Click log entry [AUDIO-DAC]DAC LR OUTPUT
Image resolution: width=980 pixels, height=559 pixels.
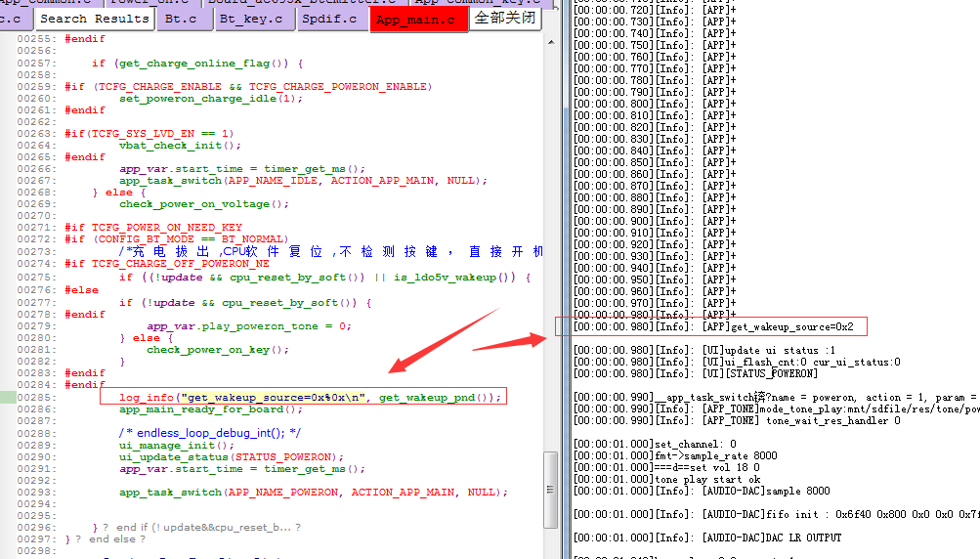pos(706,537)
